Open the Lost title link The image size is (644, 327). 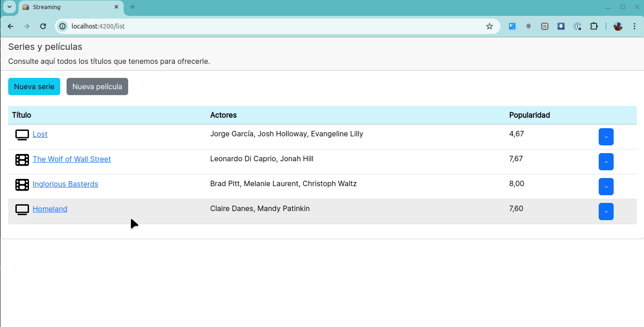tap(40, 134)
